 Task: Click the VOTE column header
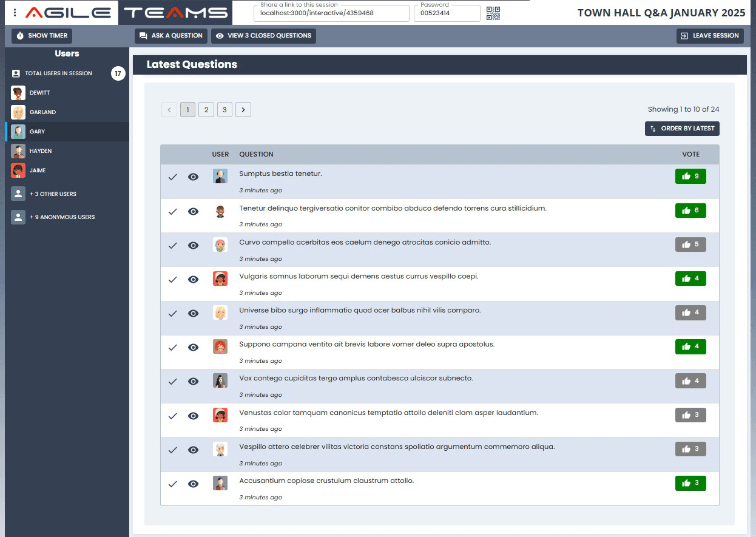[690, 154]
